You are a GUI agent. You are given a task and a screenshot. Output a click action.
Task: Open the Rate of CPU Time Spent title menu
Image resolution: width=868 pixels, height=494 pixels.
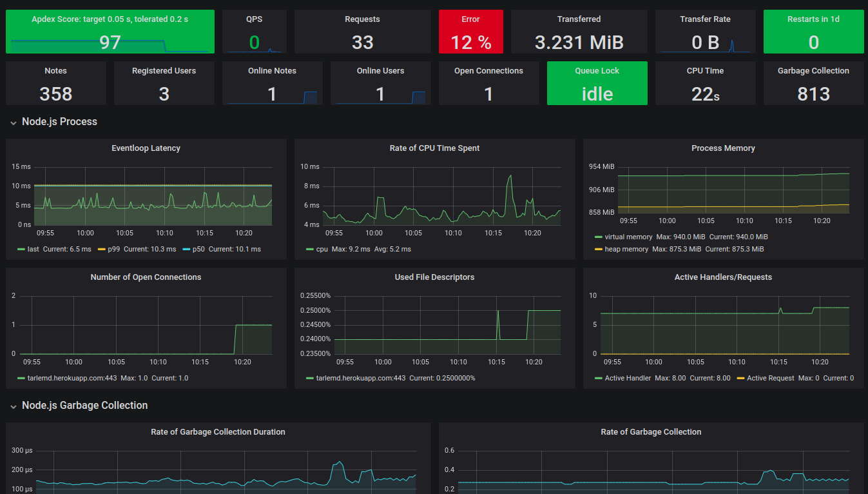[434, 148]
